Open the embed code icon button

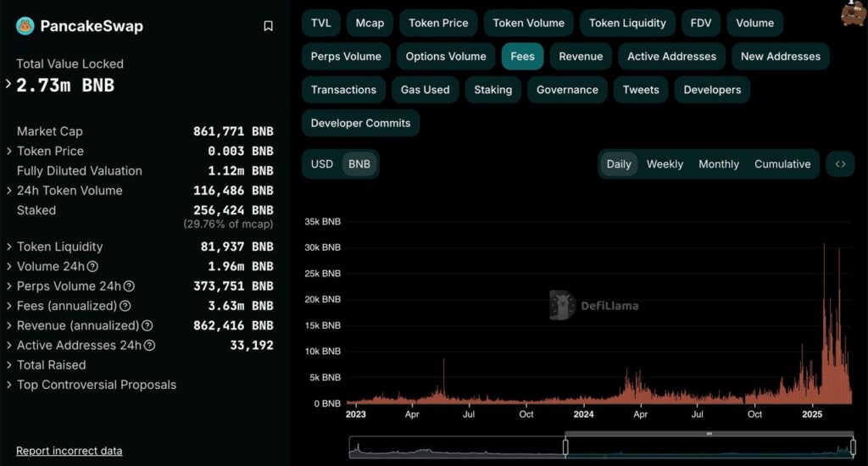coord(840,164)
